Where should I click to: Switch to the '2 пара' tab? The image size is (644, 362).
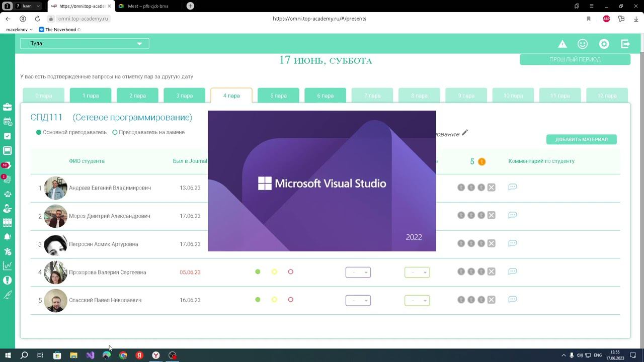click(137, 96)
